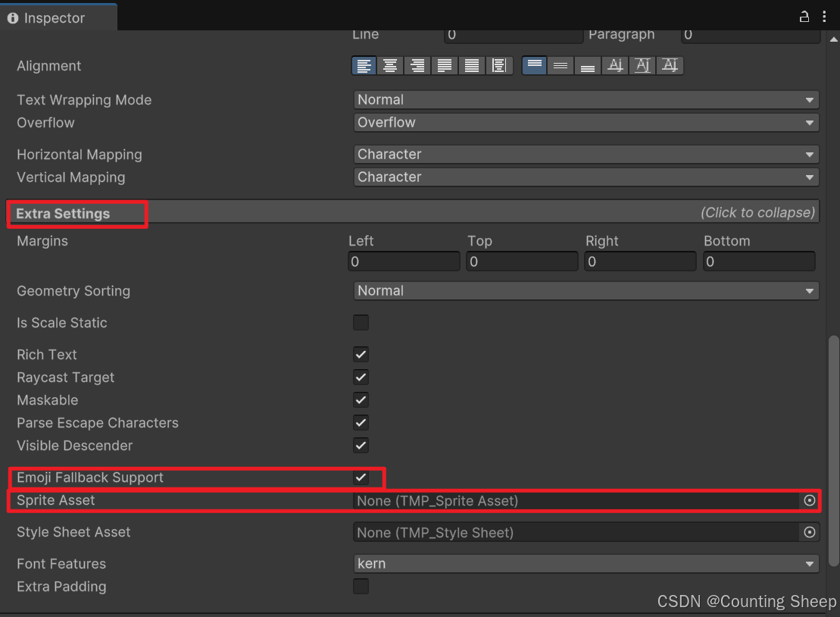840x617 pixels.
Task: Toggle Is Scale Static on
Action: tap(361, 322)
